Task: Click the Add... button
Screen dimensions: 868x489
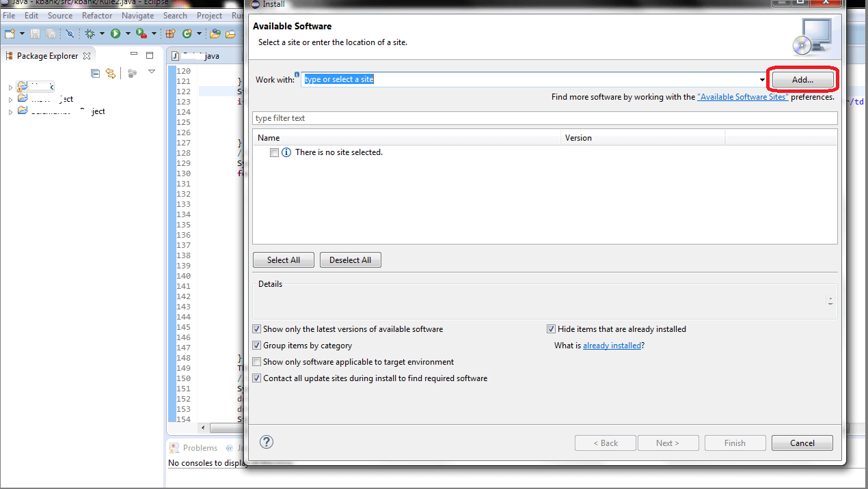Action: point(802,80)
